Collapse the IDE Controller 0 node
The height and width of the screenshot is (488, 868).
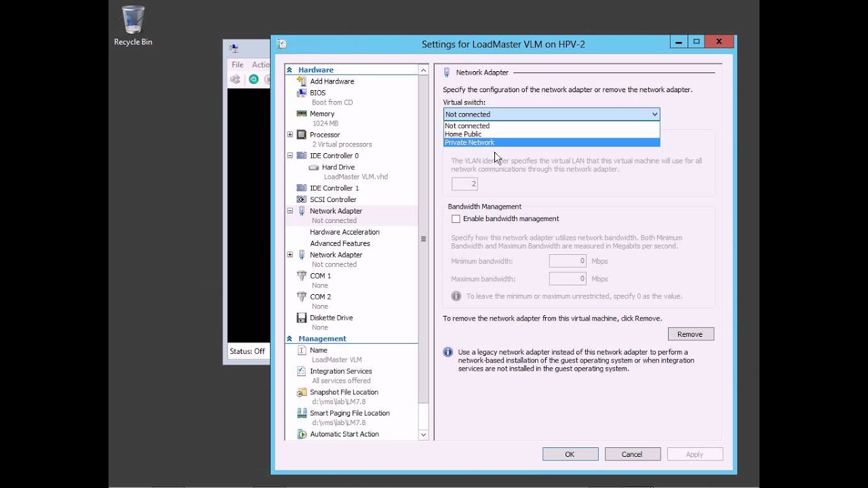coord(290,156)
